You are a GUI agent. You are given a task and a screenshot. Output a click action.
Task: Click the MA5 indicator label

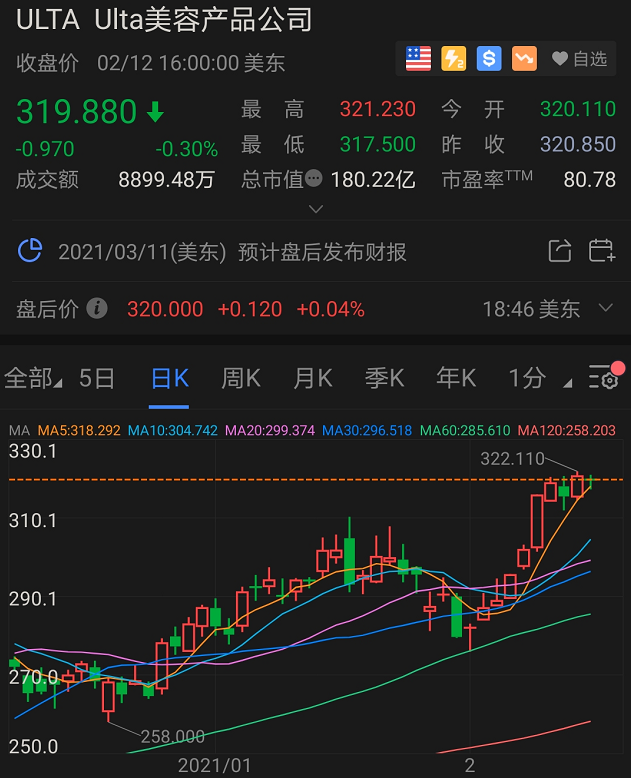[79, 431]
